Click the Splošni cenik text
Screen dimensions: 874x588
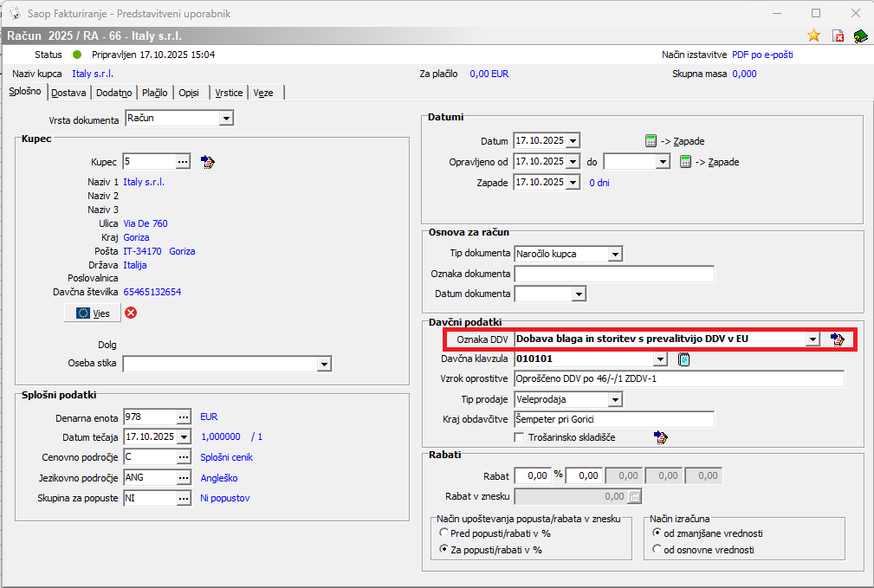point(226,457)
